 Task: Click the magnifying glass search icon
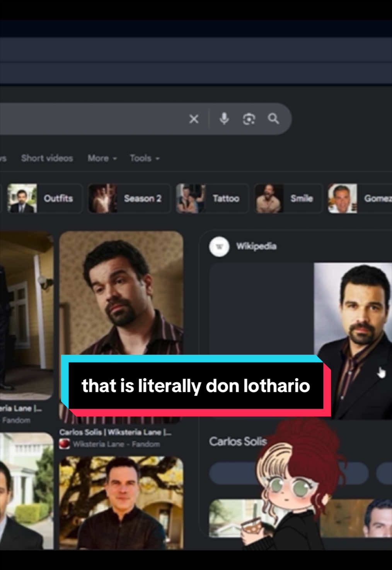273,119
